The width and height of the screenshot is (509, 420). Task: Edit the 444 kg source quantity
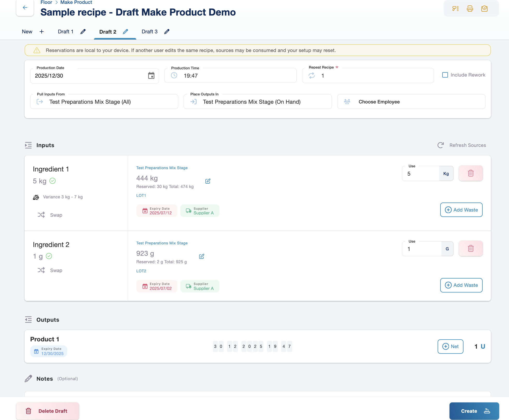coord(208,181)
